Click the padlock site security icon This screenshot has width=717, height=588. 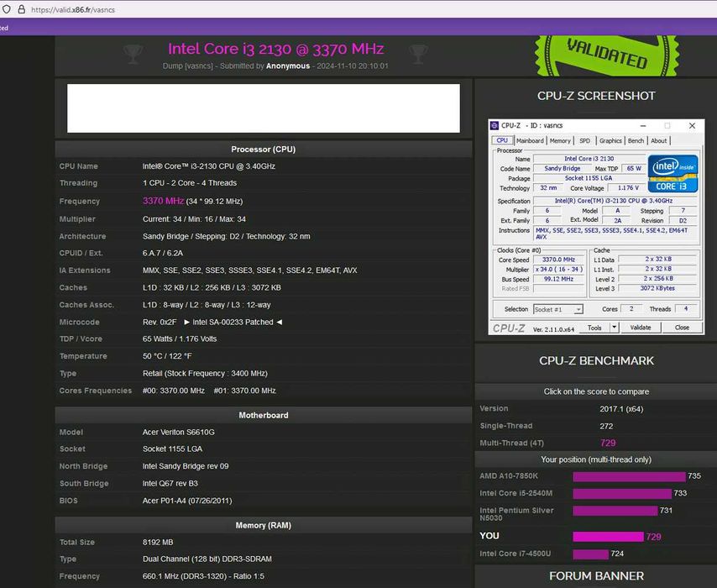point(21,9)
